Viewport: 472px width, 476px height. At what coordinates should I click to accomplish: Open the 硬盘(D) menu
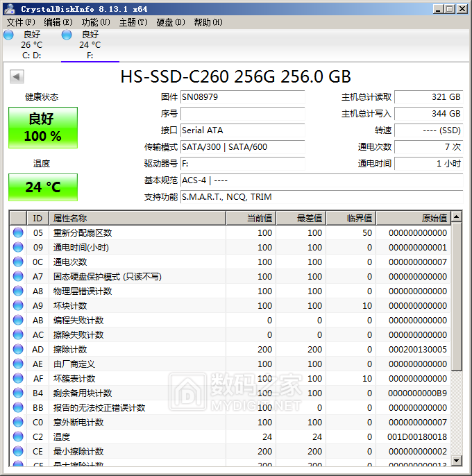click(171, 22)
